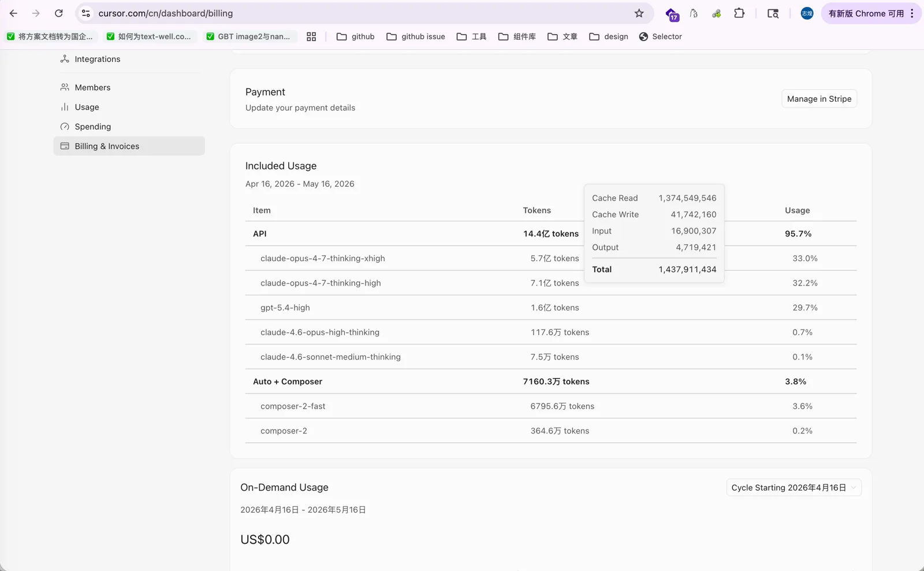The height and width of the screenshot is (571, 924).
Task: Click the 14.4亿 tokens value
Action: tap(551, 233)
